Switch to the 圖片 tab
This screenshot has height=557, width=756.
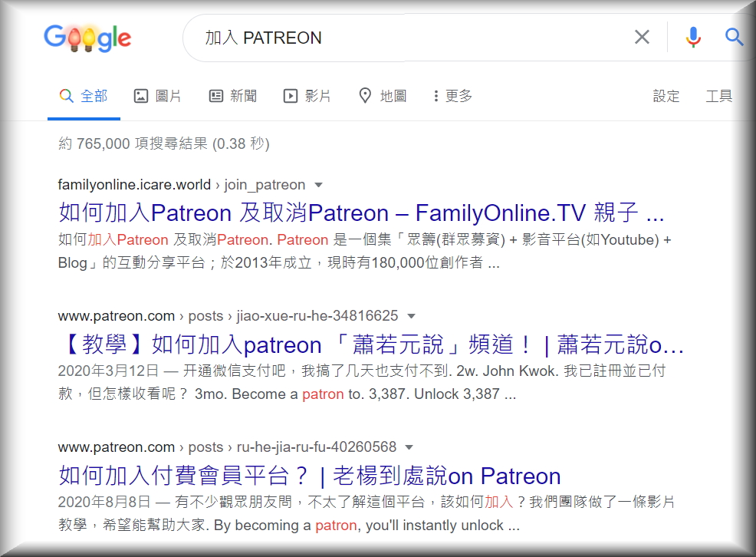(x=157, y=96)
